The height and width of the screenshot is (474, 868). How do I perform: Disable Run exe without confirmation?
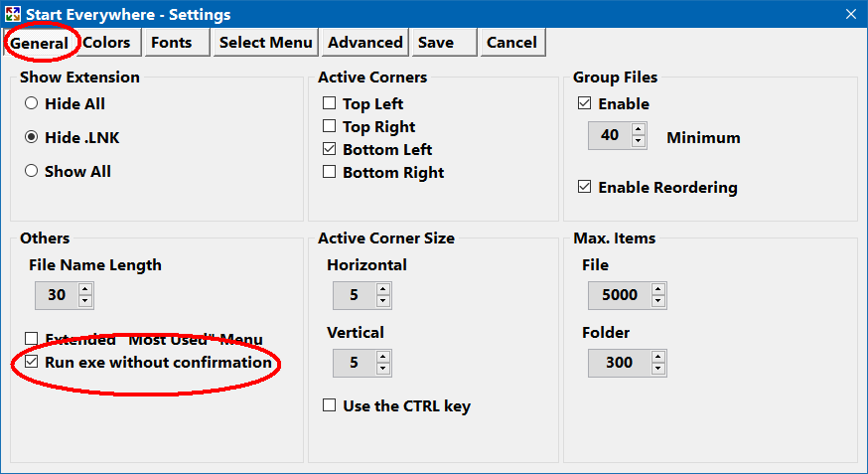[x=32, y=363]
